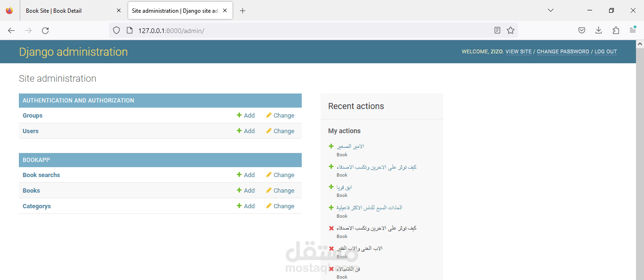Image resolution: width=644 pixels, height=280 pixels.
Task: Click the page info icon beside URL
Action: 130,30
